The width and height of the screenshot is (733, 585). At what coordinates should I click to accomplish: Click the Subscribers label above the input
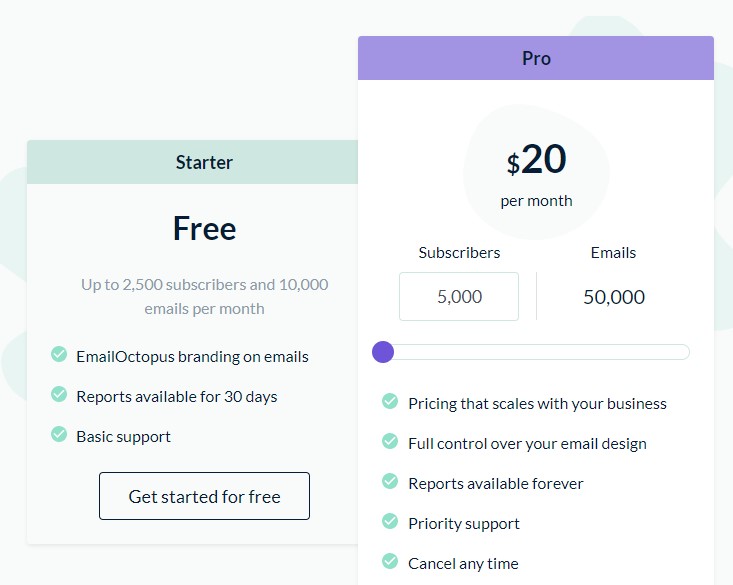tap(459, 253)
